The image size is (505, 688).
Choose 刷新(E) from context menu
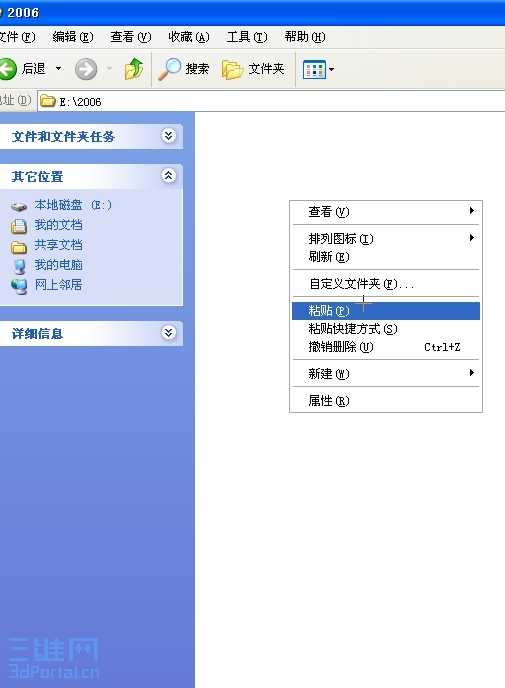[x=386, y=257]
